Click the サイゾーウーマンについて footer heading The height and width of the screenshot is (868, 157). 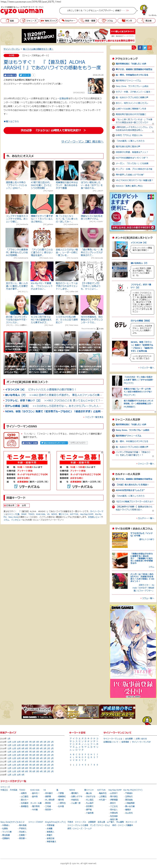[x=117, y=732]
